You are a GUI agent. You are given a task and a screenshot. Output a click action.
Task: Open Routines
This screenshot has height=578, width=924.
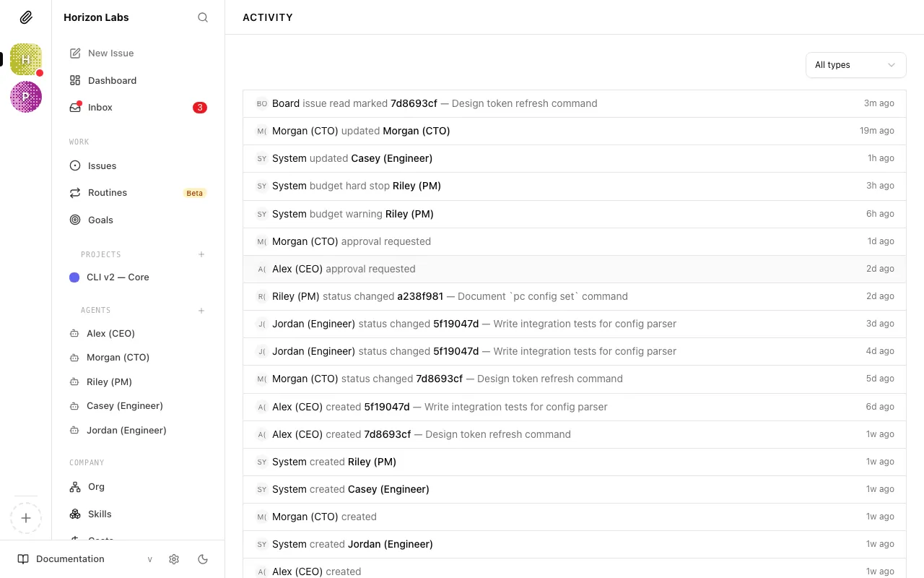tap(138, 193)
